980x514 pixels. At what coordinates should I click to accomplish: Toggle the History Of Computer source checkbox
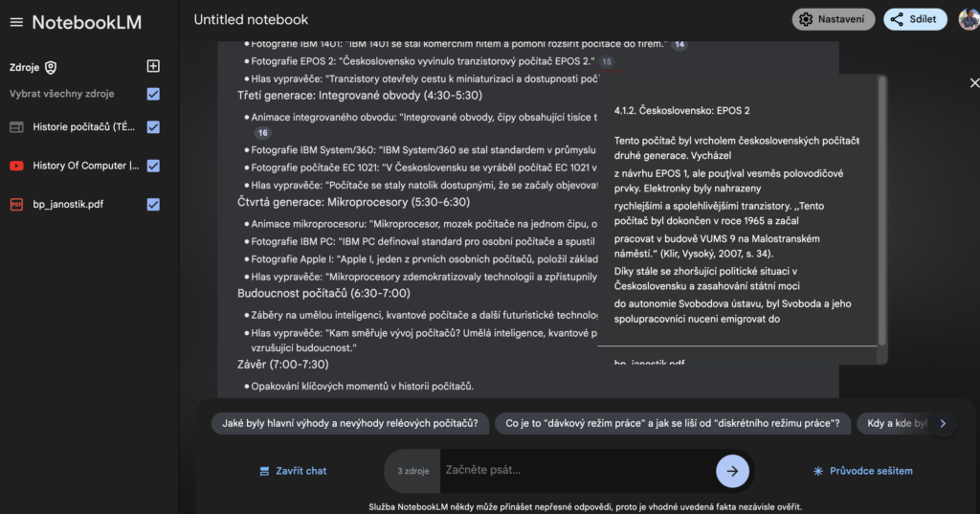click(153, 166)
